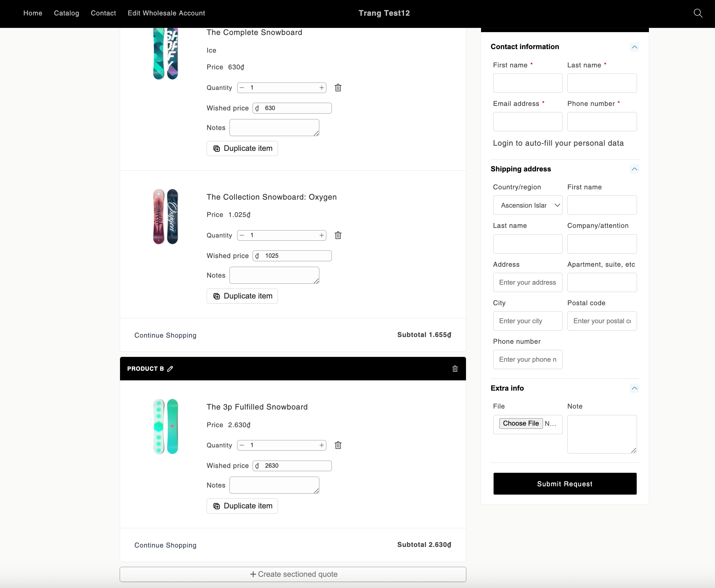Click Create sectioned quote button
This screenshot has width=715, height=588.
(293, 575)
